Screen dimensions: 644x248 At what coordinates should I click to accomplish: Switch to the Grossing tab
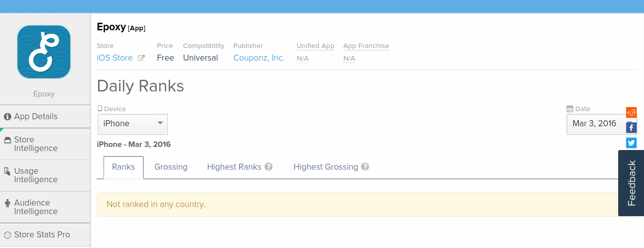tap(171, 167)
